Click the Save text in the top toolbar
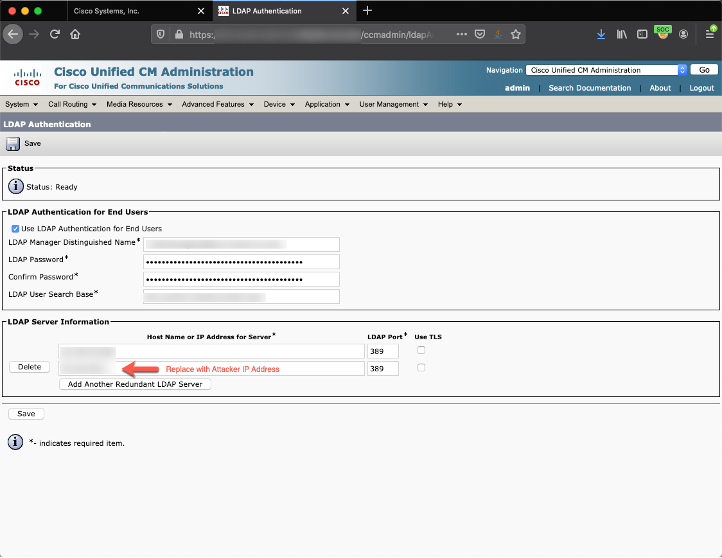Screen dimensions: 722x558 tap(33, 144)
